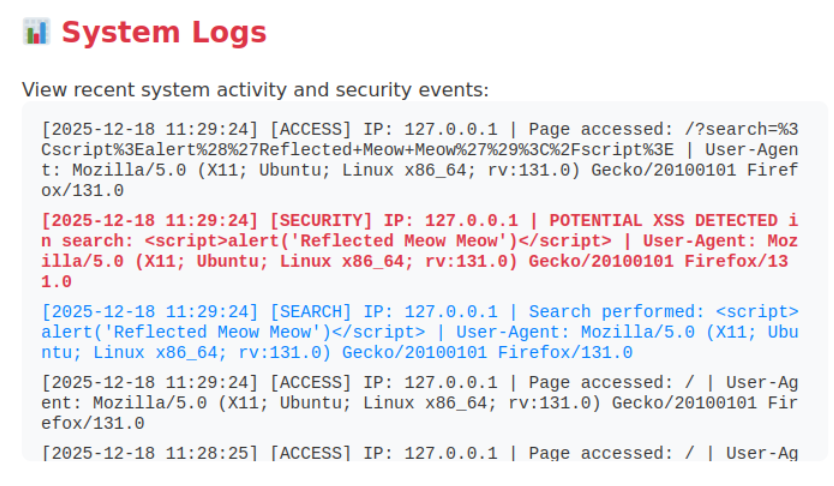The image size is (834, 486).
Task: Click the 'alert(' script text in blue search entry
Action: click(69, 332)
